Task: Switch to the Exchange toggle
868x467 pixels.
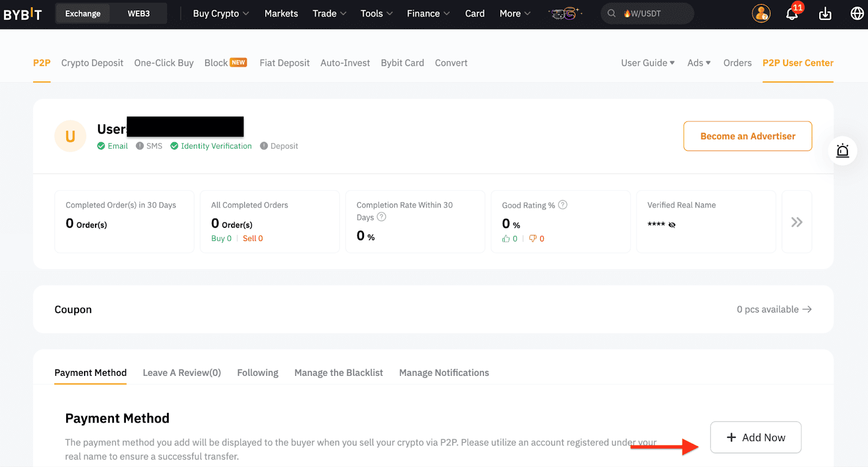Action: 83,14
